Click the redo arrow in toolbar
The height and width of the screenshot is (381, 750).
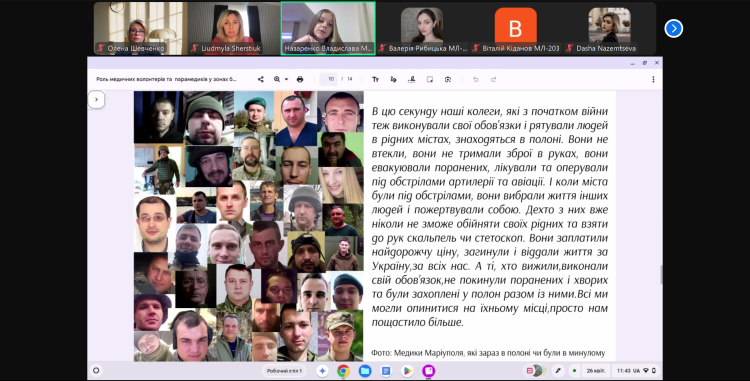pos(494,79)
